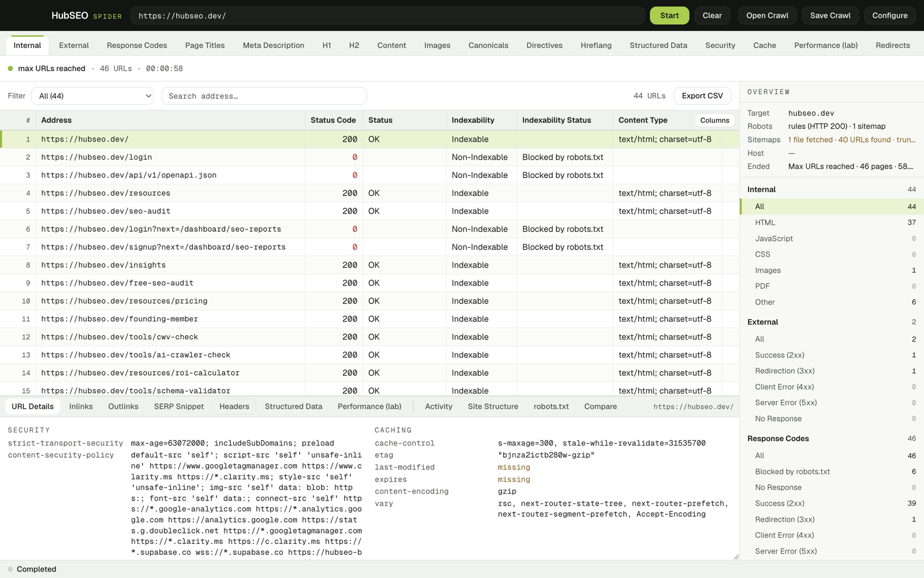This screenshot has height=578, width=924.
Task: Open the Security tab
Action: (x=720, y=45)
